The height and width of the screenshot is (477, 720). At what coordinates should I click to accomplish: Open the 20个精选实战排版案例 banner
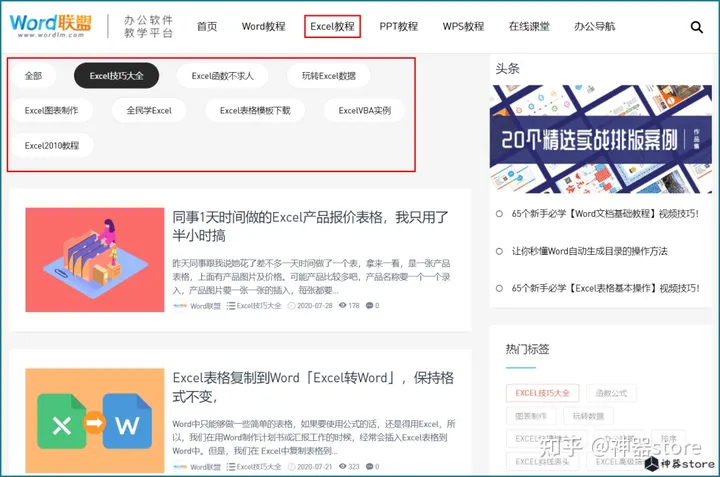[601, 139]
